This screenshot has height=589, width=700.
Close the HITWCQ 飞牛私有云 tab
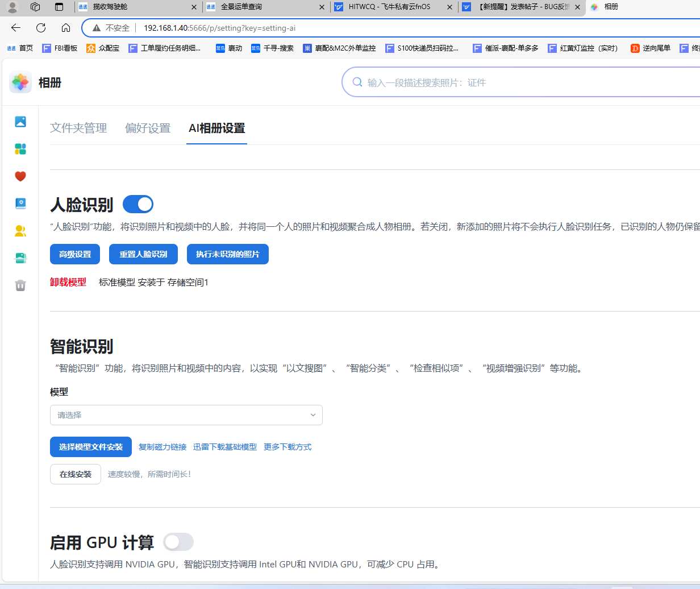[x=451, y=7]
